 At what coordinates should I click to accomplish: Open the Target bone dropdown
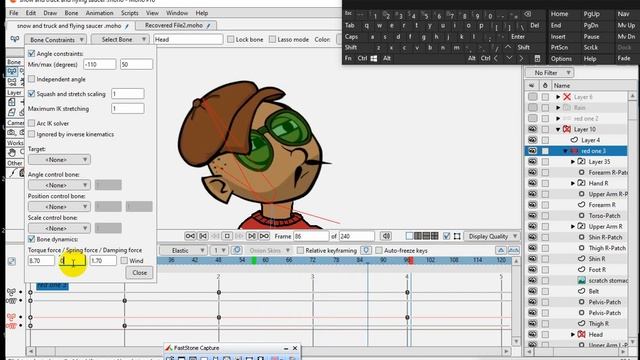59,160
